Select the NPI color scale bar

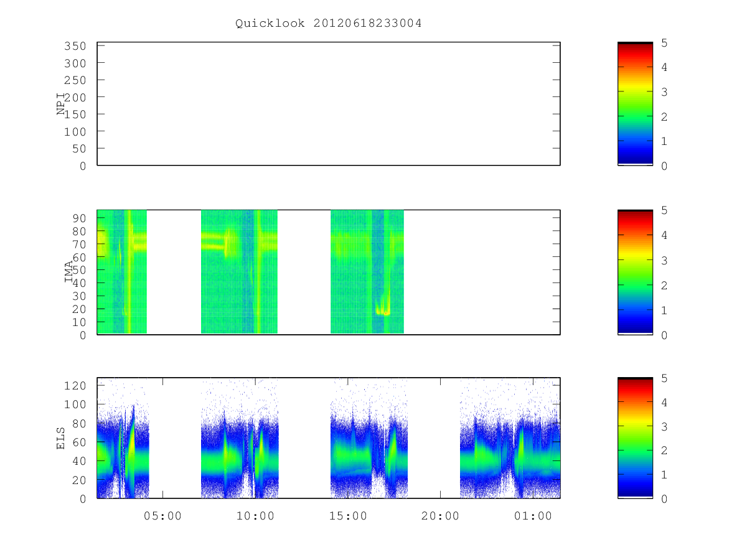(x=635, y=104)
